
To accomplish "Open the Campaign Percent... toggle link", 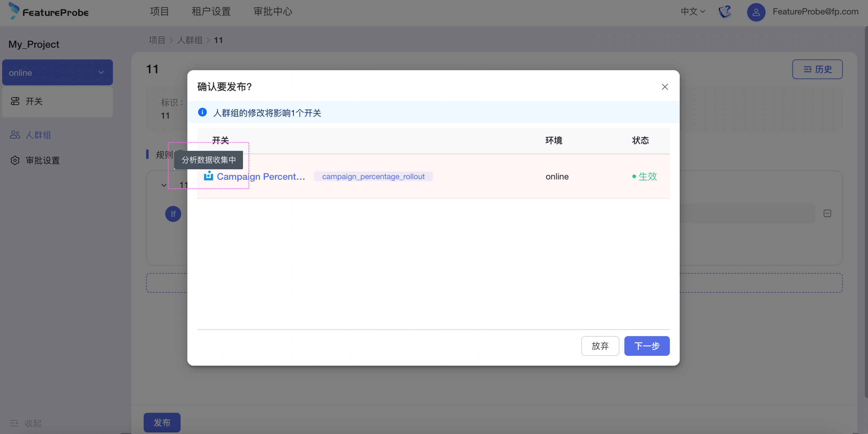I will 261,176.
